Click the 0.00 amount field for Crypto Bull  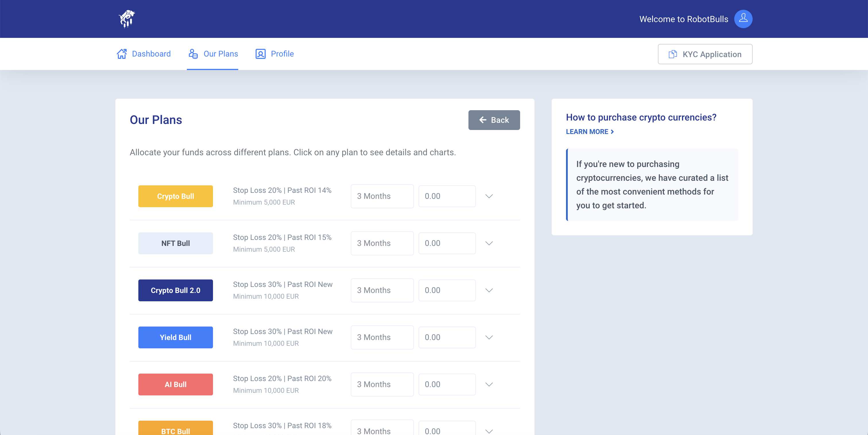click(x=447, y=196)
